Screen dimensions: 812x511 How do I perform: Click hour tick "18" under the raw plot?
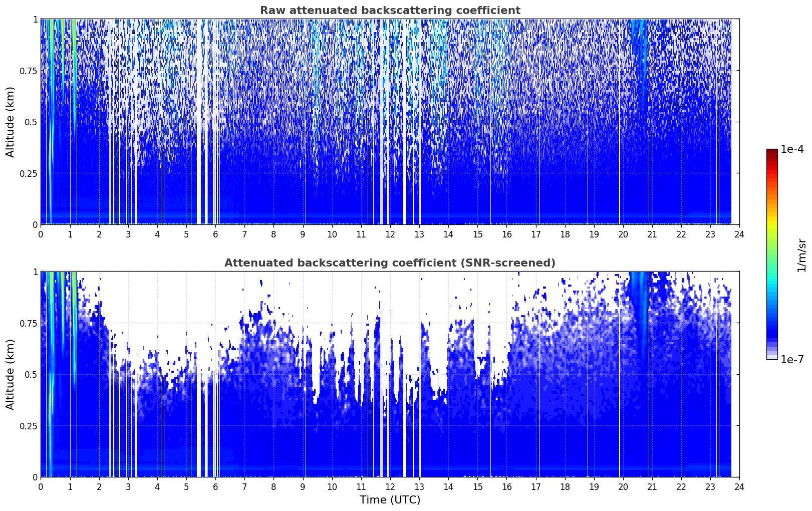565,234
